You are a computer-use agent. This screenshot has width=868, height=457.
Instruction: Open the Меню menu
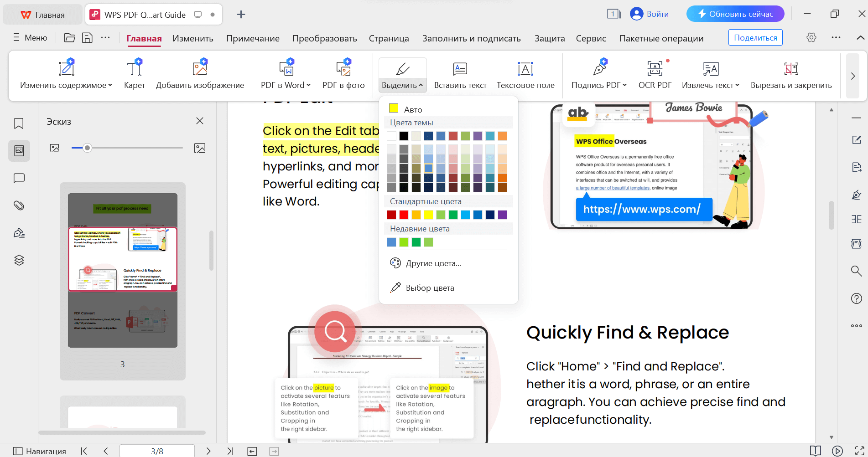30,38
